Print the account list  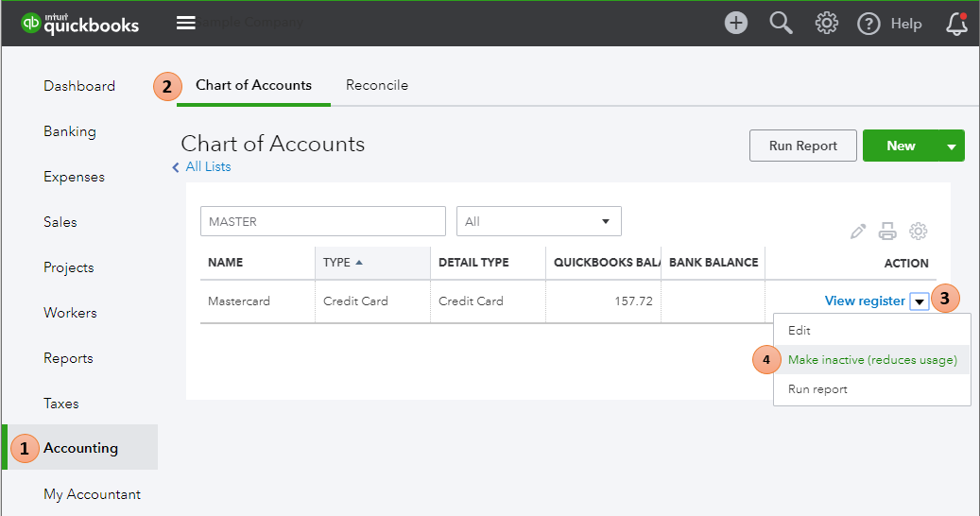tap(887, 232)
